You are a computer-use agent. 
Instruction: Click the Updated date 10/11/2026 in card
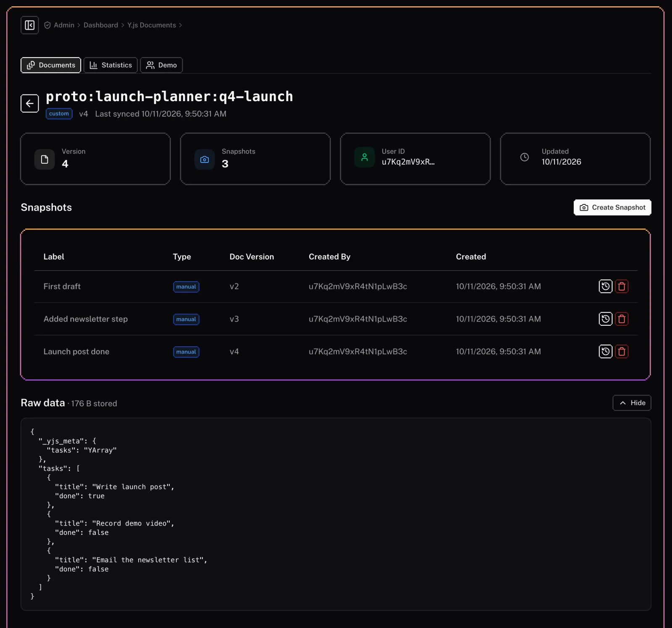(x=561, y=162)
